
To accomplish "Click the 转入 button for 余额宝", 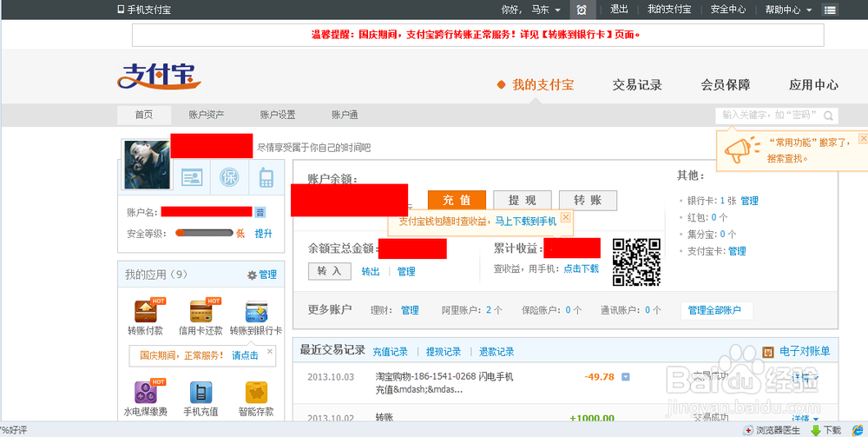I will coord(329,271).
